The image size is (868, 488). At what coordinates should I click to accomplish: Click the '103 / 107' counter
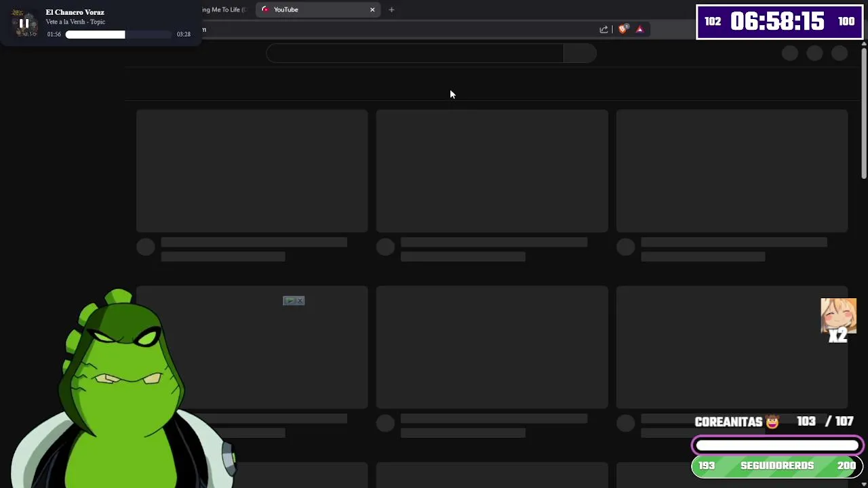click(825, 422)
